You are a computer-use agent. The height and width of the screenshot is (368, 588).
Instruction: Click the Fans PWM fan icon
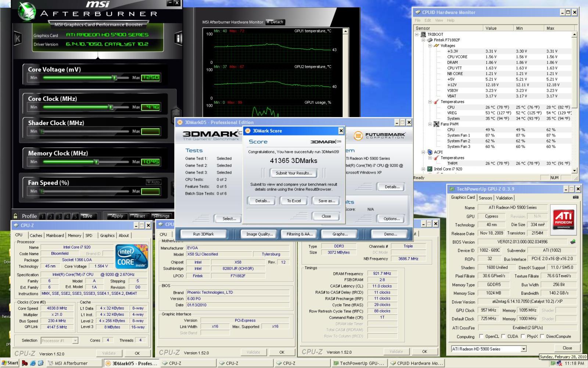pyautogui.click(x=436, y=124)
